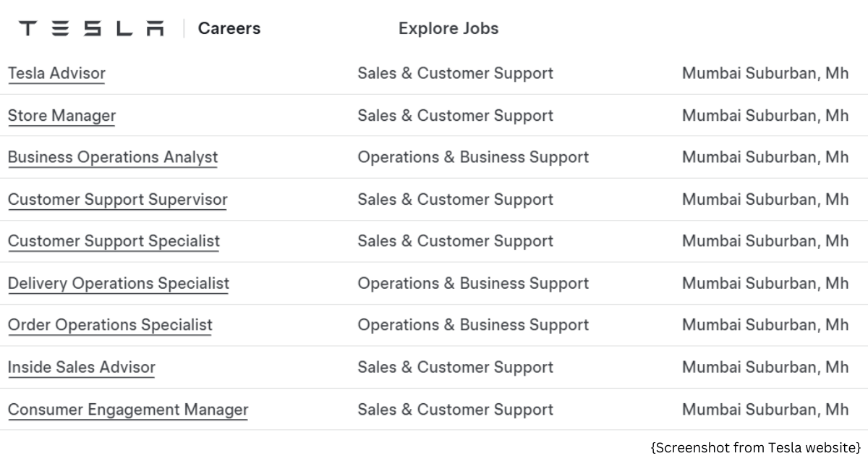The height and width of the screenshot is (456, 868).
Task: Select the Order Operations Specialist job
Action: coord(110,325)
